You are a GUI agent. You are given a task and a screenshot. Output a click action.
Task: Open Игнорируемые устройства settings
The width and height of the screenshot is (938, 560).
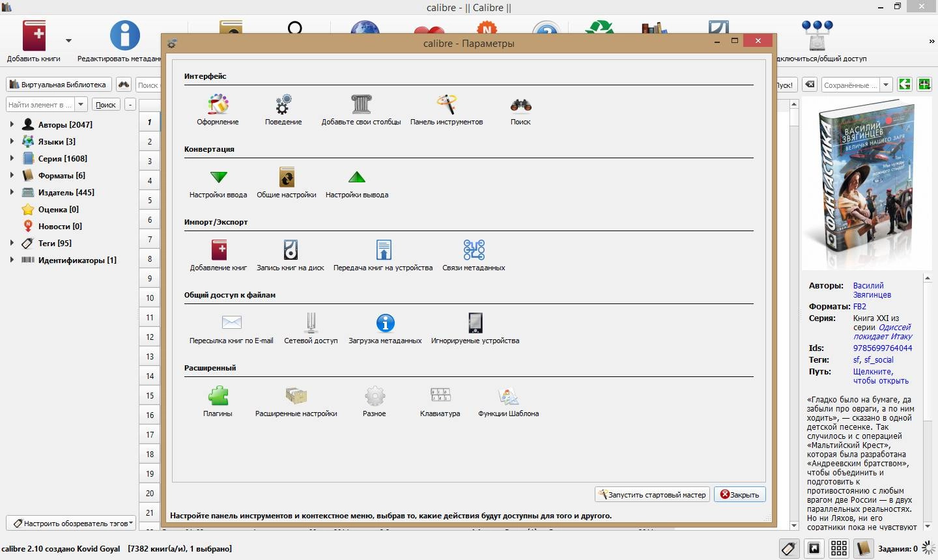pos(475,329)
